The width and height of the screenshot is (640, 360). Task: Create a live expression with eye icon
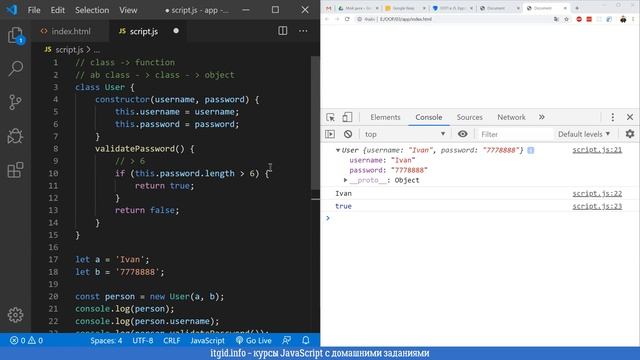coord(462,134)
